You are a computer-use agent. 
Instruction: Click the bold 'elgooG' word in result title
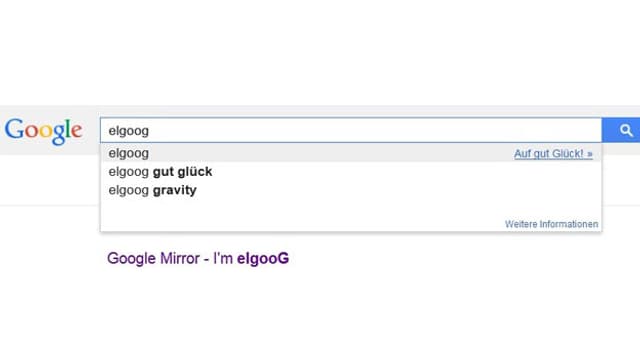(263, 258)
